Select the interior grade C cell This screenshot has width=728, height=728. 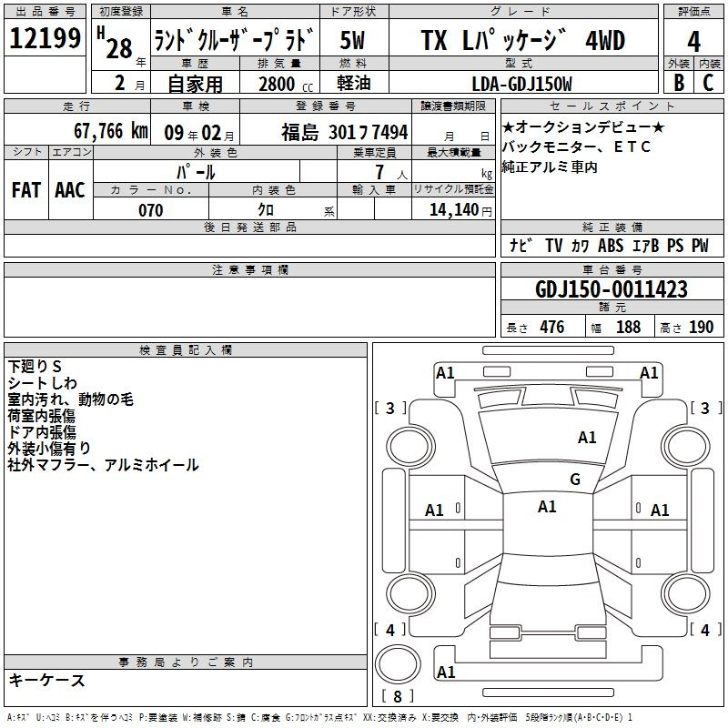(x=708, y=83)
